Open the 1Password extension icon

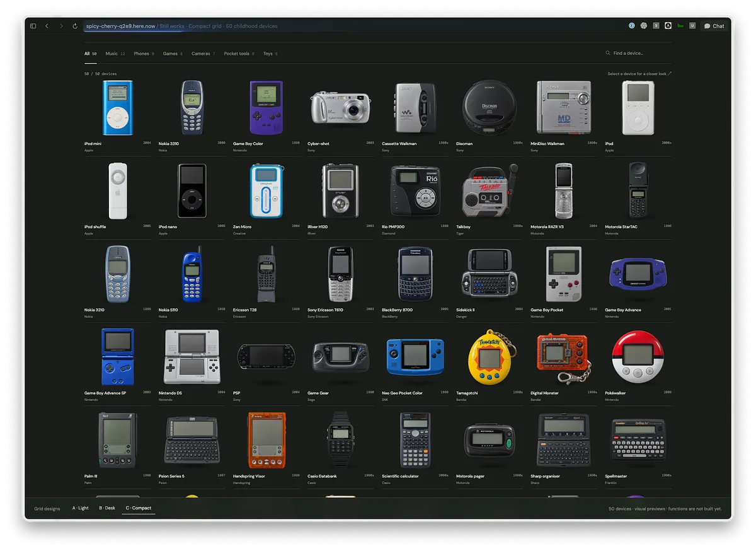click(x=632, y=26)
